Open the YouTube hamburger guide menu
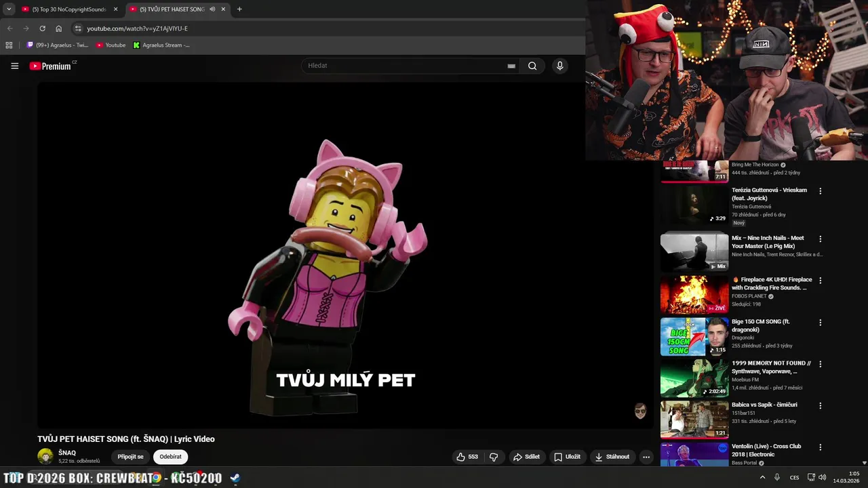 click(x=14, y=66)
